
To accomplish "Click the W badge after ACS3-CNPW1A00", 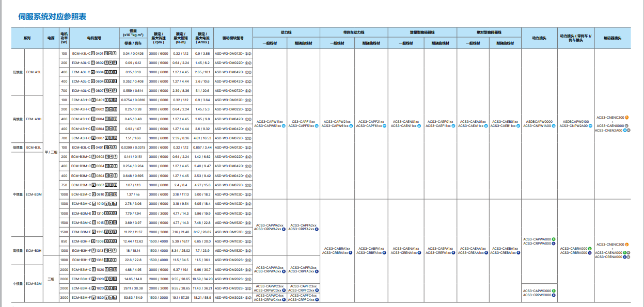I will [554, 125].
